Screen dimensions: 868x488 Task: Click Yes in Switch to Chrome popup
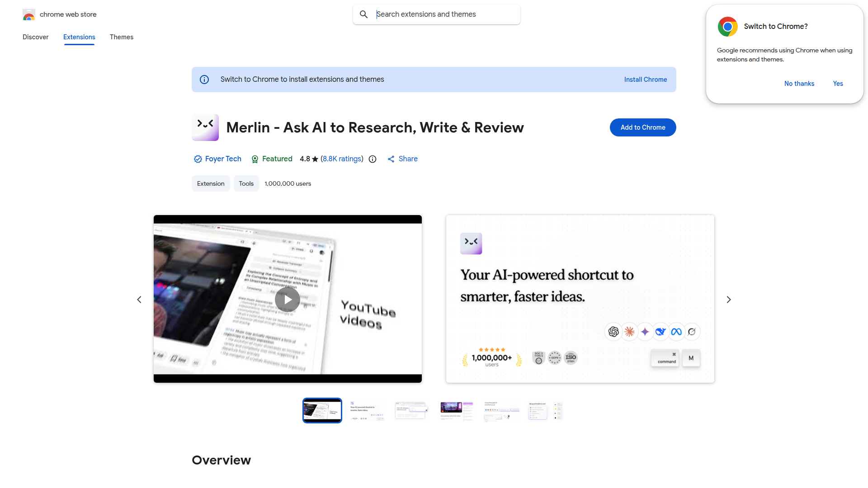[x=838, y=84]
